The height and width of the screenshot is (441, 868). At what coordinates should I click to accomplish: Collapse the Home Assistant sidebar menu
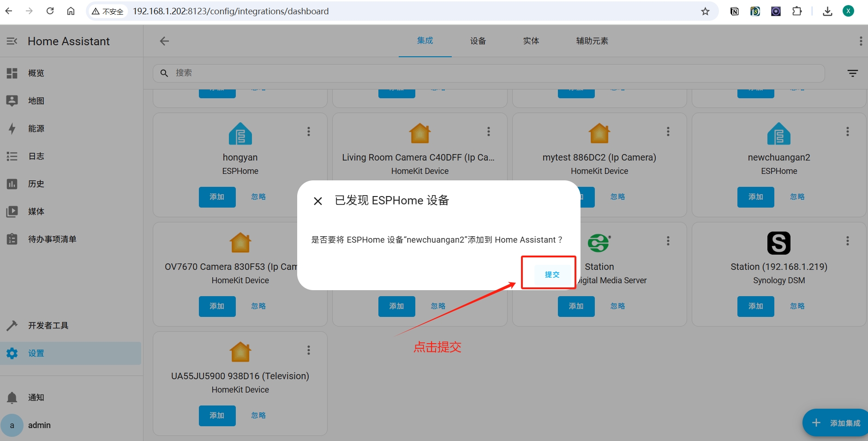tap(12, 41)
